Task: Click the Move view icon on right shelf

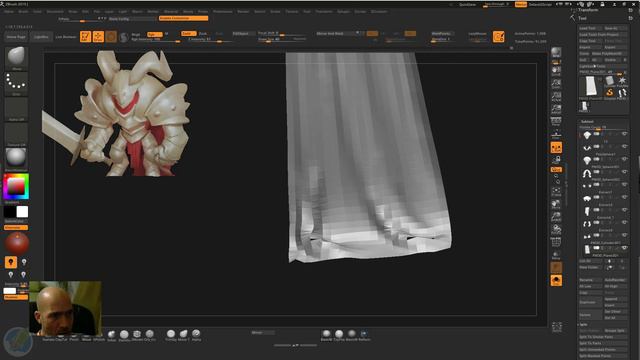Action: point(556,204)
